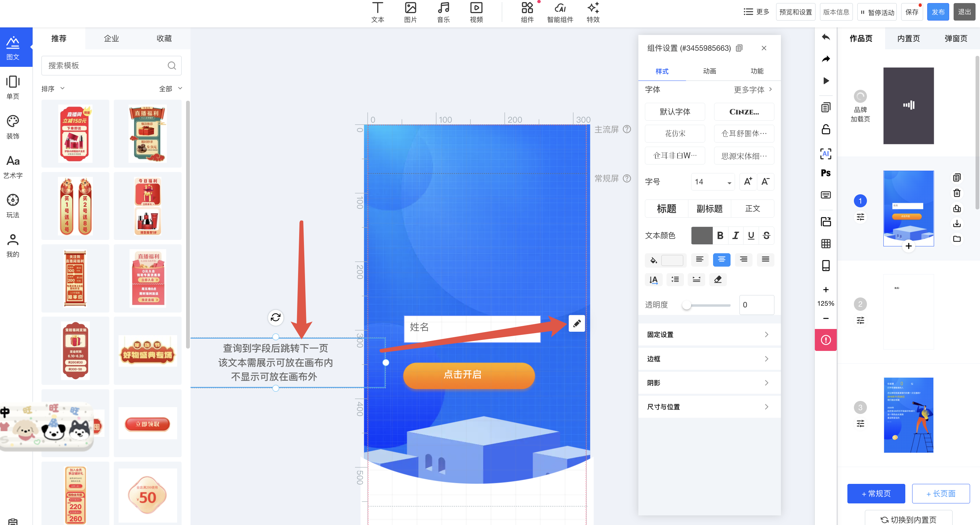The image size is (980, 525).
Task: Click the pencil edit icon on the canvas
Action: click(x=577, y=323)
